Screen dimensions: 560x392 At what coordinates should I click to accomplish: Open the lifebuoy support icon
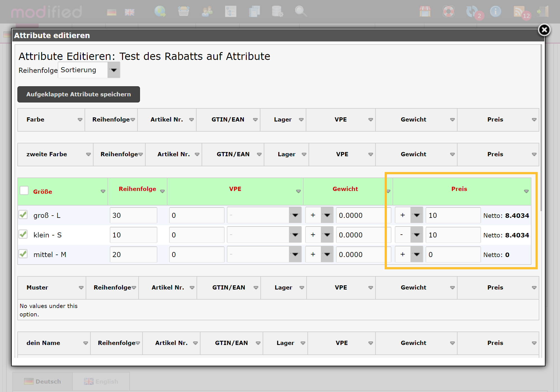[448, 12]
